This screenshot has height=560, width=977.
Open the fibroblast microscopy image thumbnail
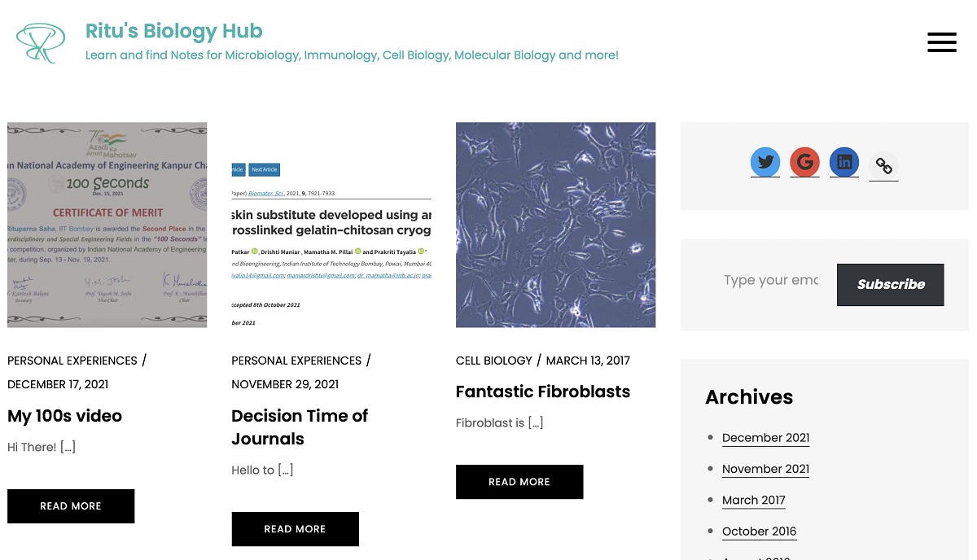tap(555, 225)
